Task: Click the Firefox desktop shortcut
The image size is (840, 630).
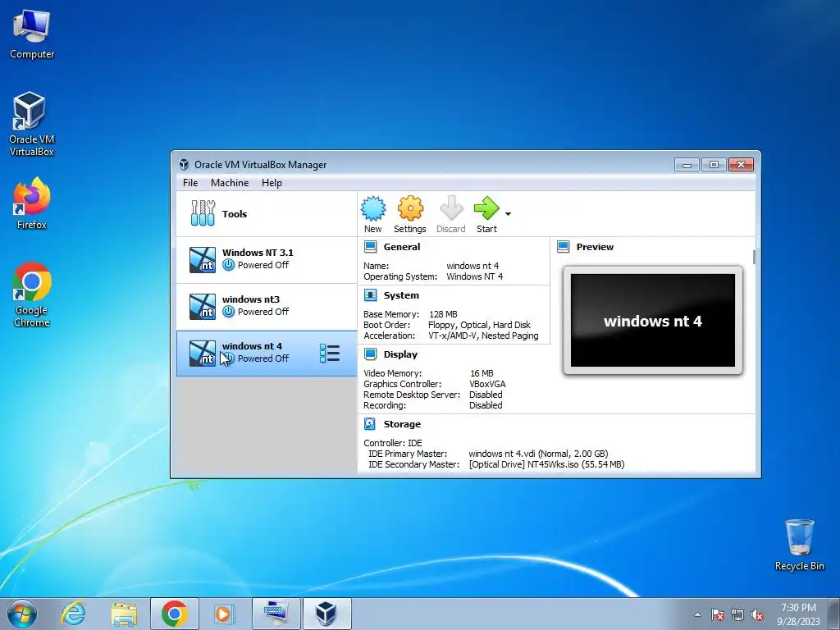Action: pos(32,203)
